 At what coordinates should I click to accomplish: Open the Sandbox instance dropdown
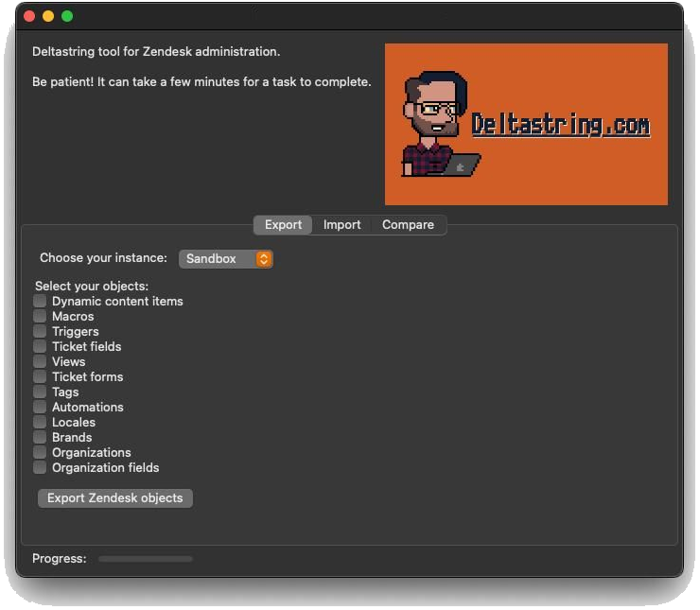pyautogui.click(x=225, y=259)
